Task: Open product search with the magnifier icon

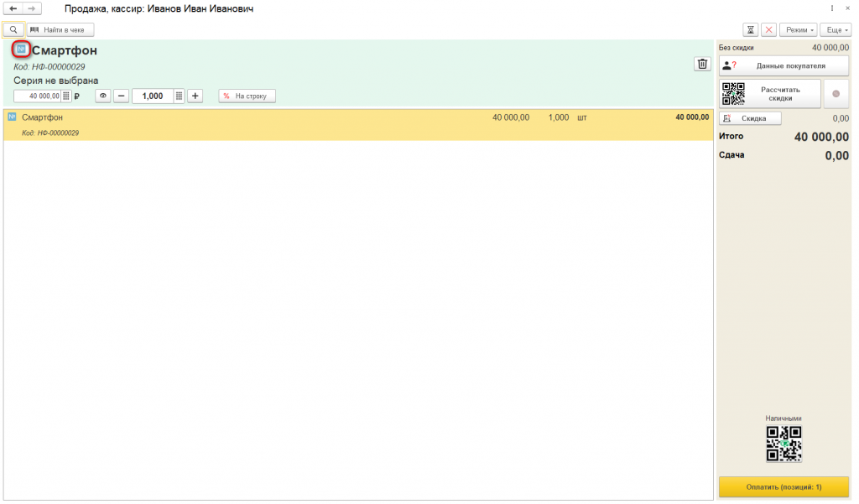Action: tap(13, 29)
